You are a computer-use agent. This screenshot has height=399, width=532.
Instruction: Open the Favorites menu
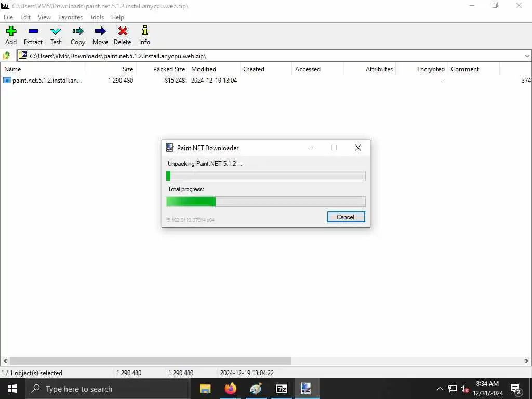pos(70,17)
